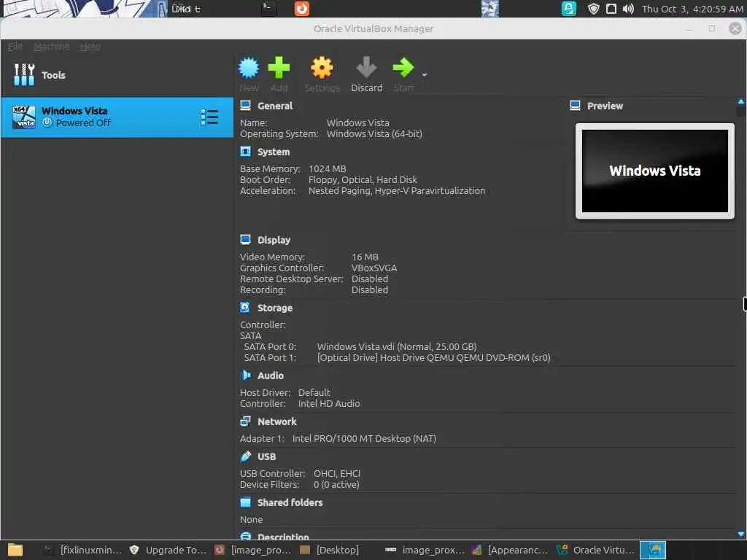The image size is (747, 560).
Task: Switch to the '[fixlinuxmin...' taskbar window
Action: pos(83,550)
